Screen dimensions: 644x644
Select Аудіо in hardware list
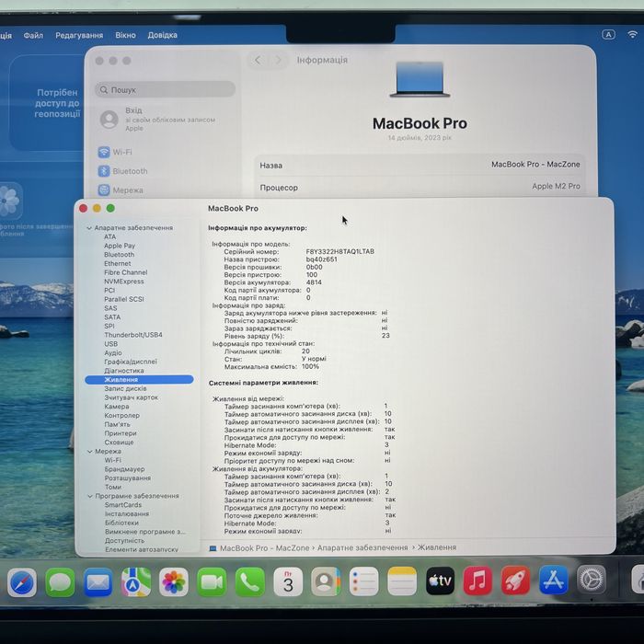click(x=113, y=352)
